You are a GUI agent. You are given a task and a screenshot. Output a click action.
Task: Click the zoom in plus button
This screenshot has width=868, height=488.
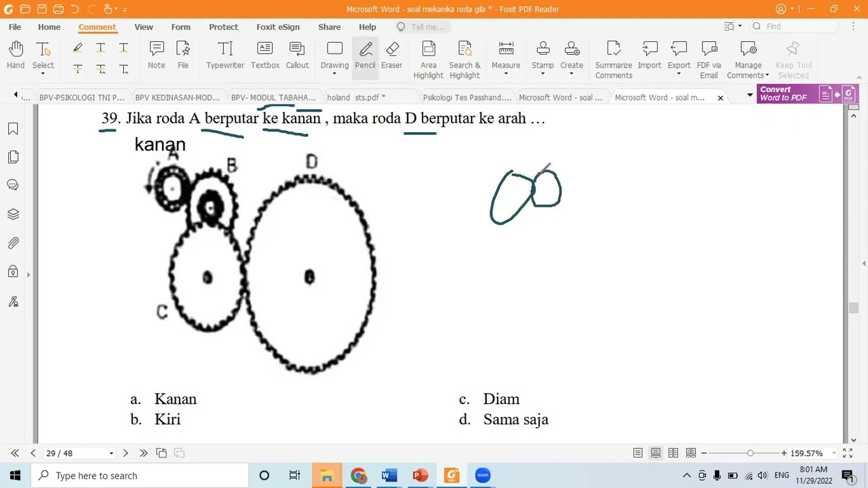784,453
